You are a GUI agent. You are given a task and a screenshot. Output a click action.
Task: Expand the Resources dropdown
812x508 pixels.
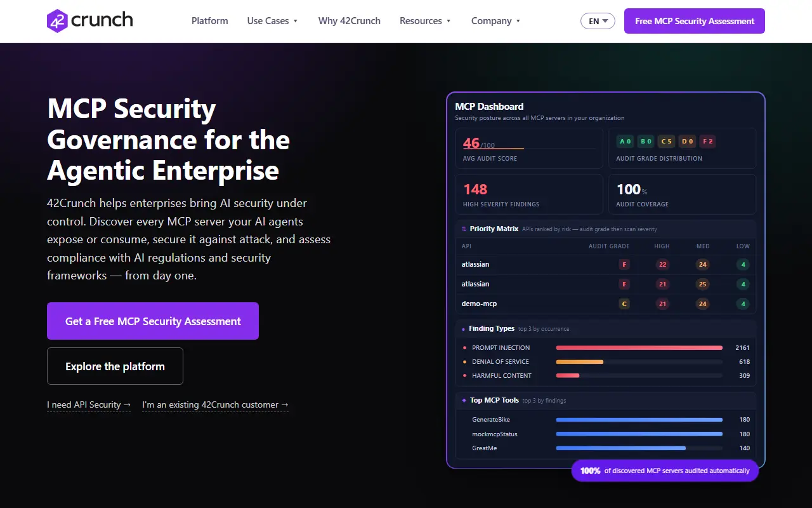[425, 21]
